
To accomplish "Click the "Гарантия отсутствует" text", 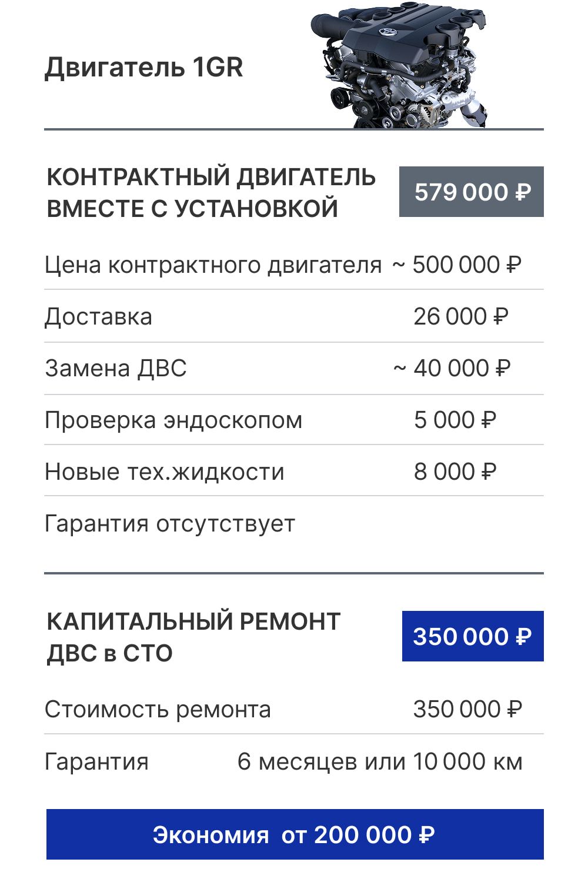I will pos(170,524).
